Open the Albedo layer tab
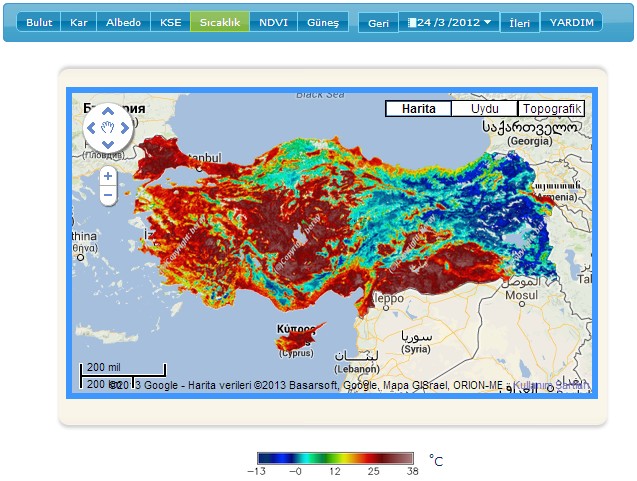Screen dimensions: 637x481 [x=123, y=22]
